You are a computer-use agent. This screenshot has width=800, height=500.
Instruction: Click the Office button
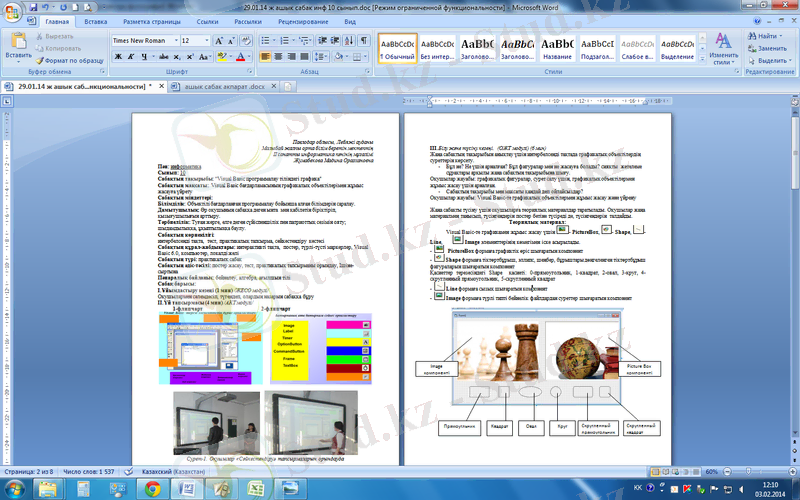pos(14,13)
